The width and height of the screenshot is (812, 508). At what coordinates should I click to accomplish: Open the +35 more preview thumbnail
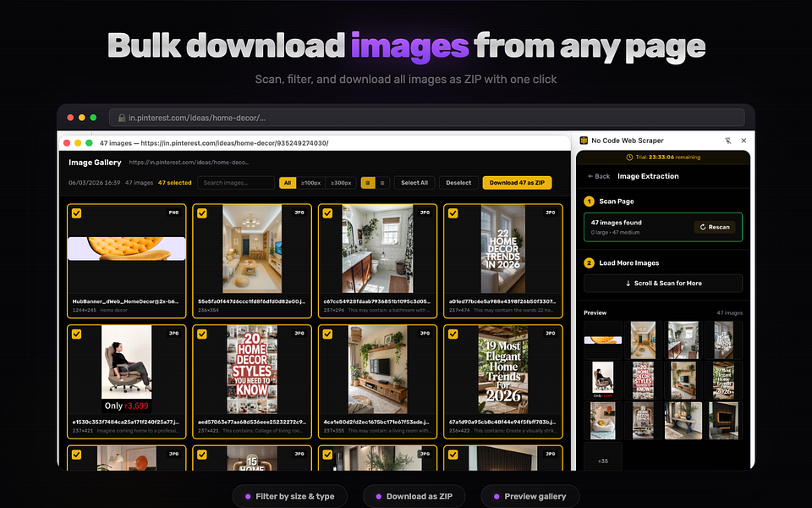point(603,461)
